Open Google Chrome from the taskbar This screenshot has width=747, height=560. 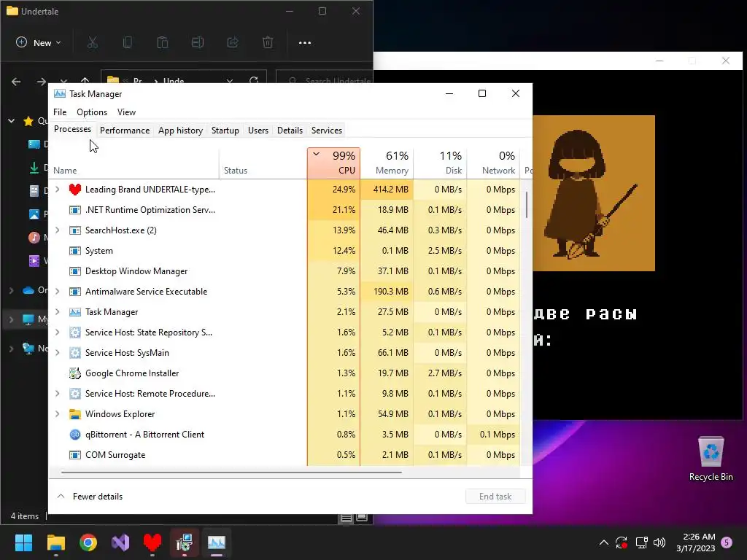coord(88,542)
